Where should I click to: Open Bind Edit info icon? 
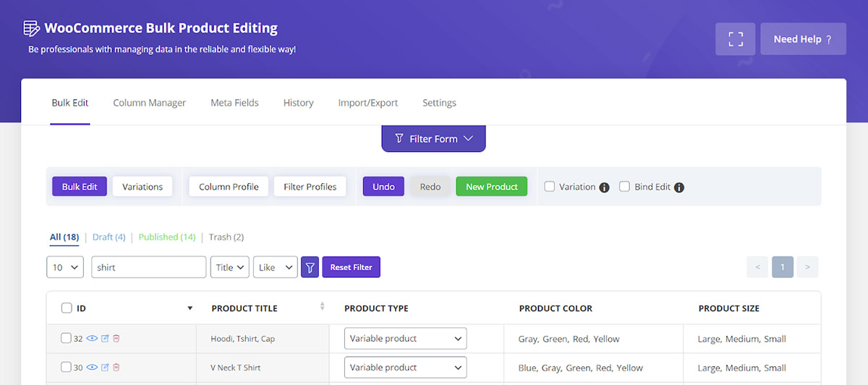point(678,187)
